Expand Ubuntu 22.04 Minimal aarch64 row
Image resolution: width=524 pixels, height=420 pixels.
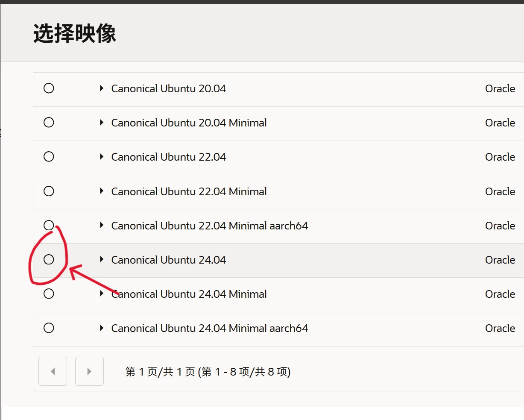[102, 225]
